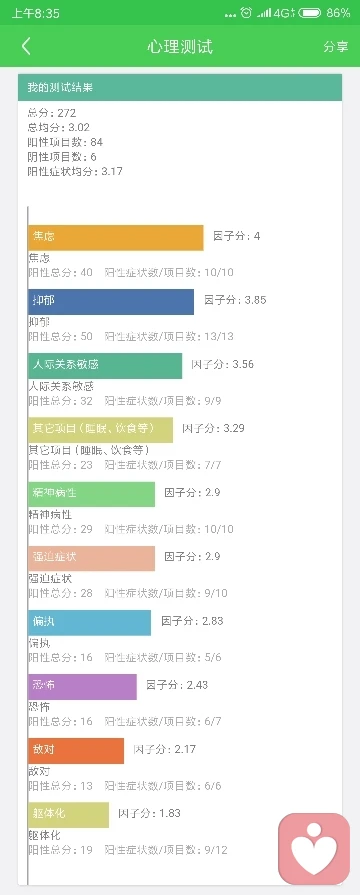The height and width of the screenshot is (895, 360).
Task: Tap the 分享 share button
Action: pyautogui.click(x=335, y=47)
